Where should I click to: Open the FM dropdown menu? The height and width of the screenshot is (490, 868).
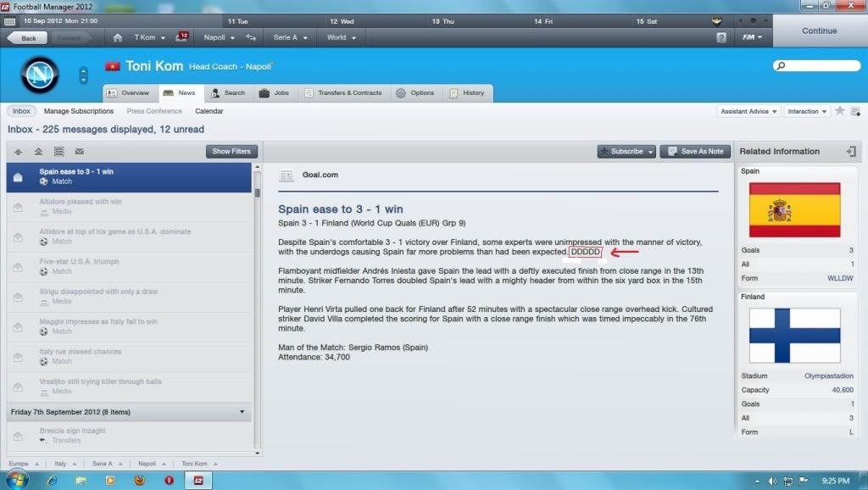[753, 37]
